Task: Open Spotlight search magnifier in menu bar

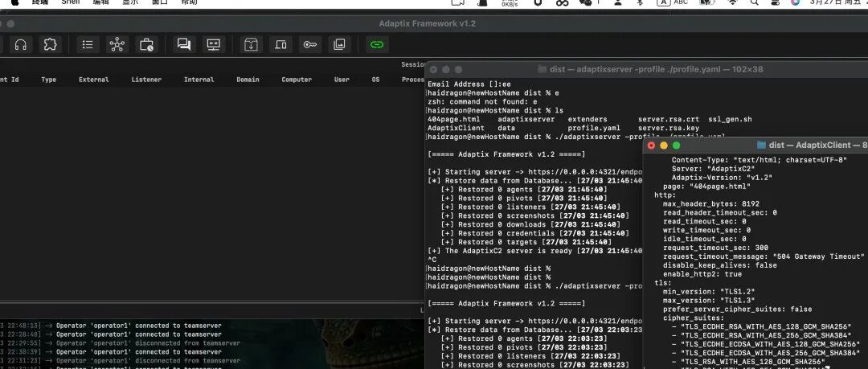Action: pos(754,2)
